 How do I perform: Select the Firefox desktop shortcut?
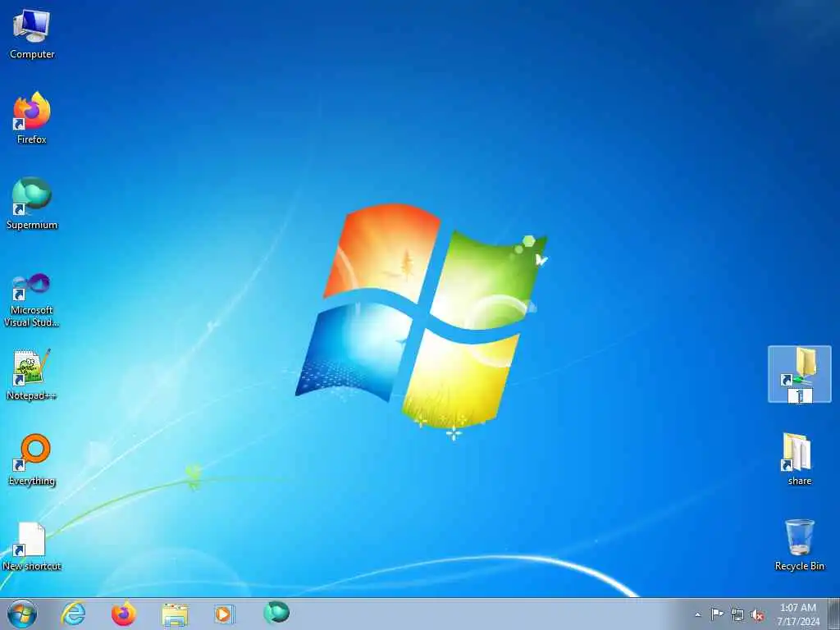click(32, 118)
